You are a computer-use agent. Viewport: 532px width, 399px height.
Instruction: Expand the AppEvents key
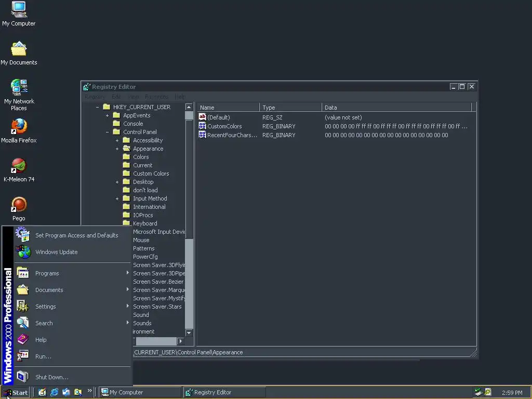[x=107, y=115]
